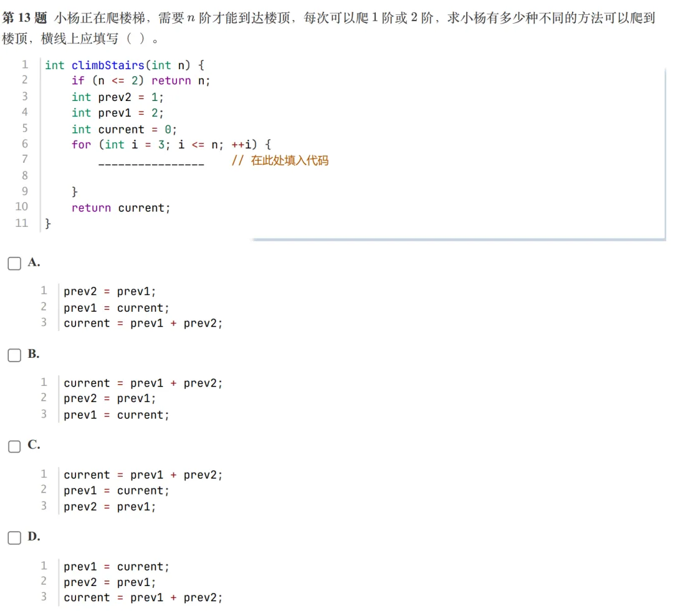673x616 pixels.
Task: Check the checkbox for option C
Action: (x=14, y=446)
